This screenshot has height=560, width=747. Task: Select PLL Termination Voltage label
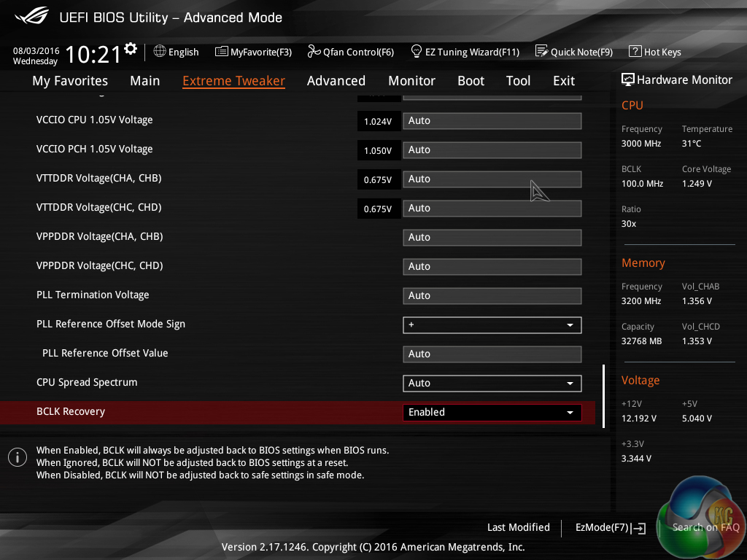(93, 295)
